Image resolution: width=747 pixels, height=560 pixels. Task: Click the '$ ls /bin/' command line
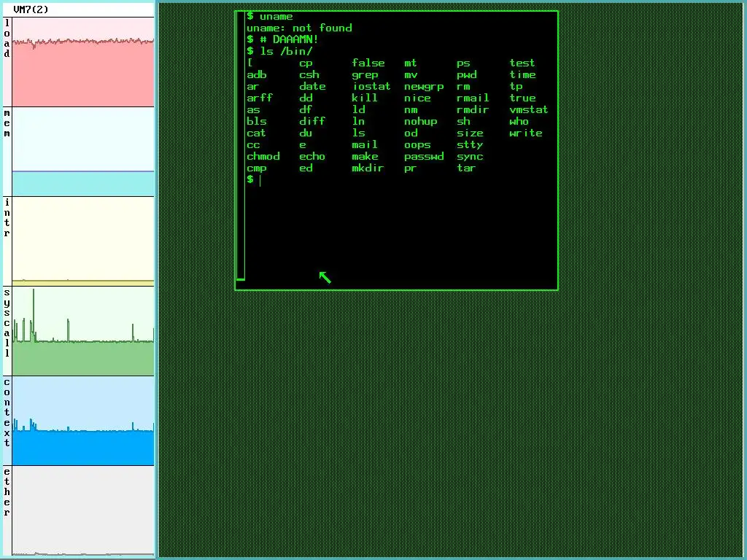tap(279, 52)
